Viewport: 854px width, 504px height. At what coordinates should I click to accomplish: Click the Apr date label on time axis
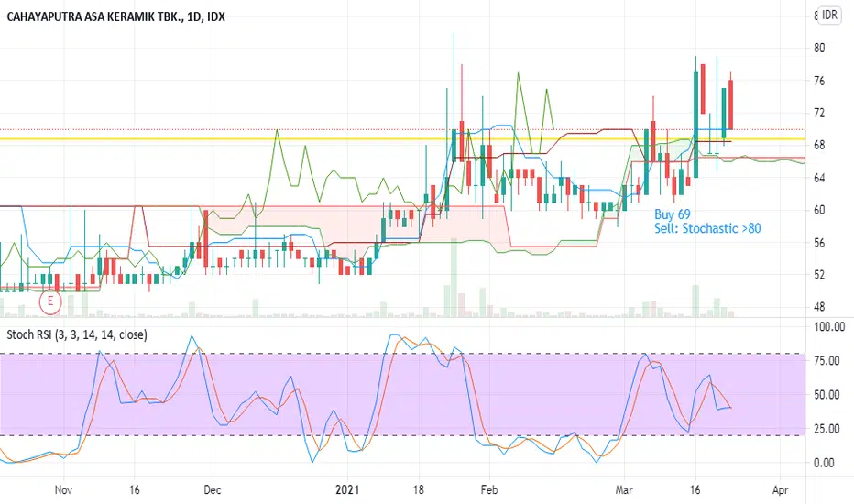tap(781, 490)
